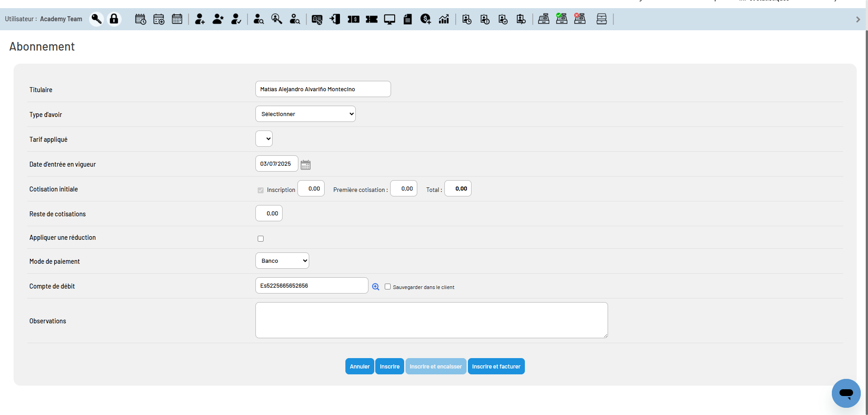Click the add-to-calendar plus icon
868x415 pixels.
159,19
